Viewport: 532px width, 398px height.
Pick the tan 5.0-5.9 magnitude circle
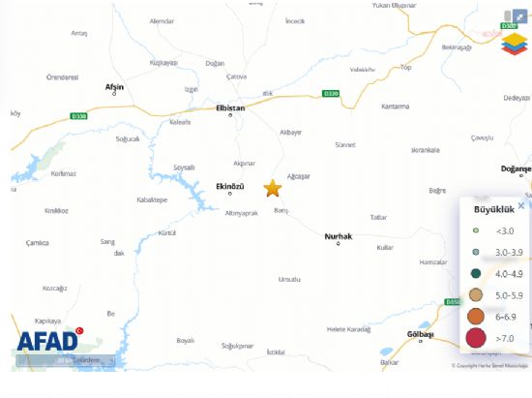click(x=476, y=294)
